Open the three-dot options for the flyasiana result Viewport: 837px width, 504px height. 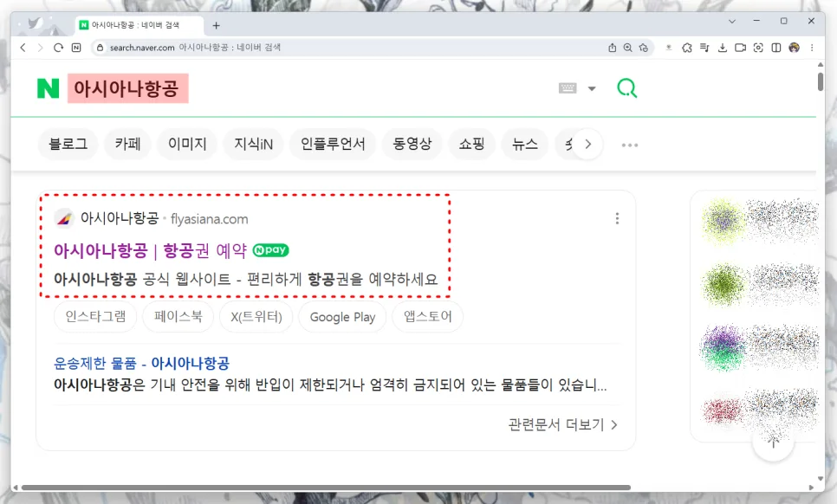pos(617,218)
